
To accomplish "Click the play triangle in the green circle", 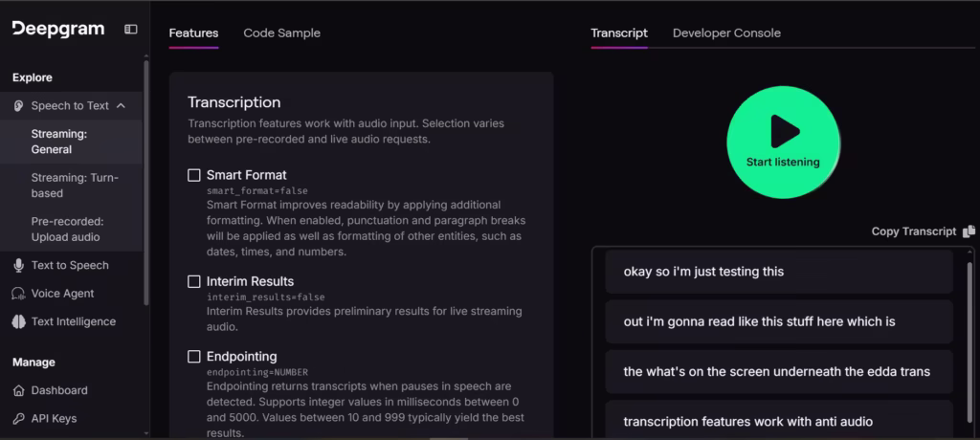I will coord(785,131).
